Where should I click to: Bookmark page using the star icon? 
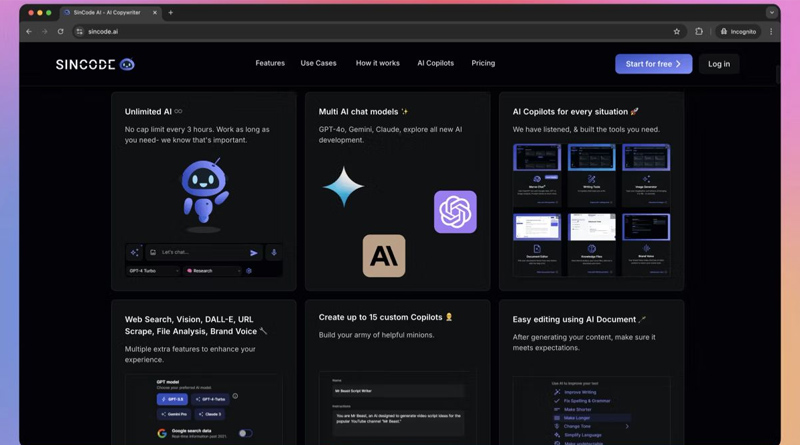click(x=677, y=32)
